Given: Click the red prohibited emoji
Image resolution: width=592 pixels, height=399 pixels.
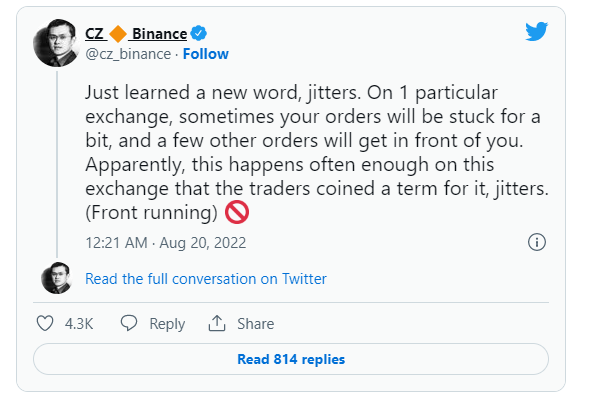Looking at the screenshot, I should pos(237,212).
